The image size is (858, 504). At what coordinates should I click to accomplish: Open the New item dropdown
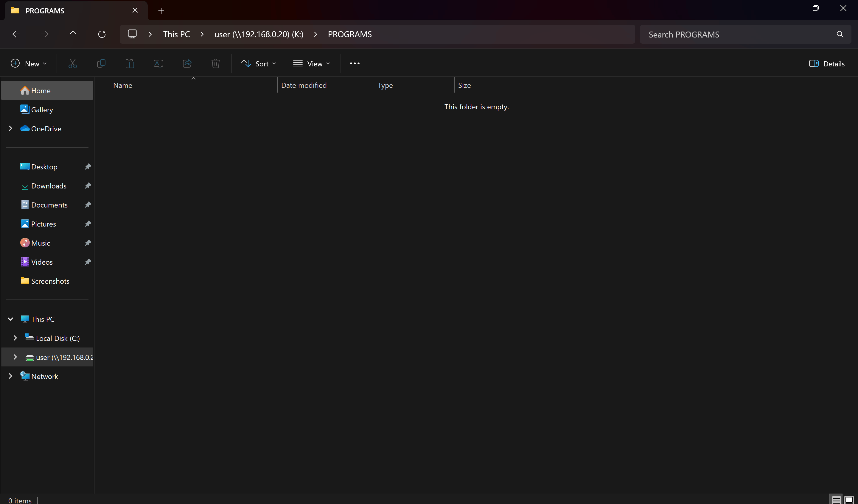click(x=29, y=64)
